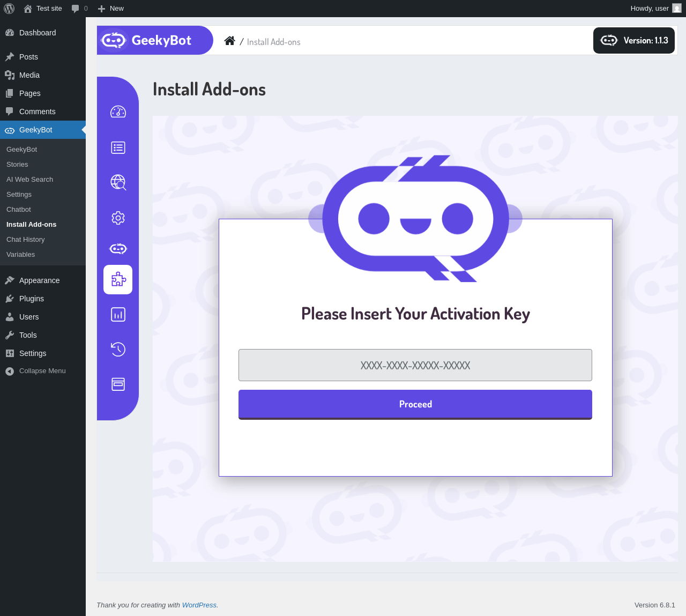Screen dimensions: 686x616
Task: Click the Version 6.8.1 footer text
Action: tap(654, 605)
